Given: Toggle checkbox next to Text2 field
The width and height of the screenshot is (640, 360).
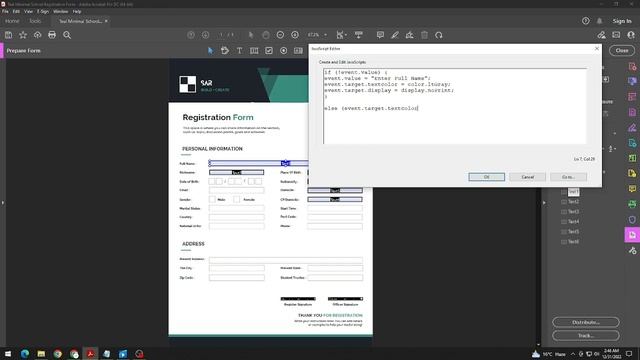Looking at the screenshot, I should pos(564,202).
